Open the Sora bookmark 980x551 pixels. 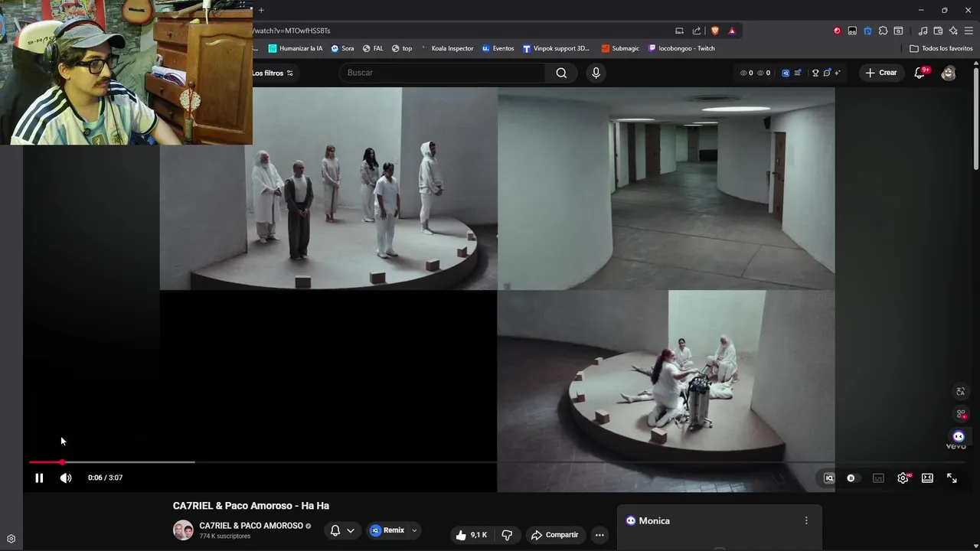[x=342, y=48]
